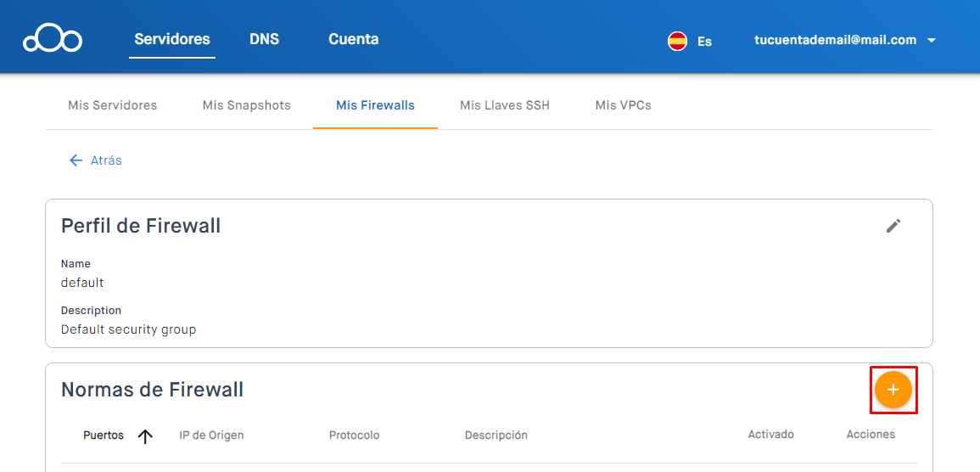This screenshot has width=980, height=472.
Task: Click the Normas de Firewall heading
Action: click(x=153, y=390)
